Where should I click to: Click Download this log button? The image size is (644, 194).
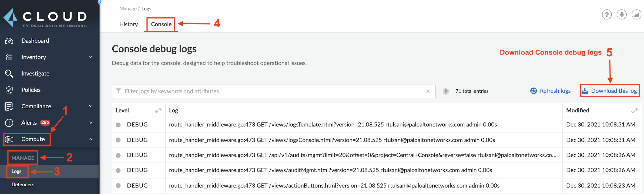(610, 91)
